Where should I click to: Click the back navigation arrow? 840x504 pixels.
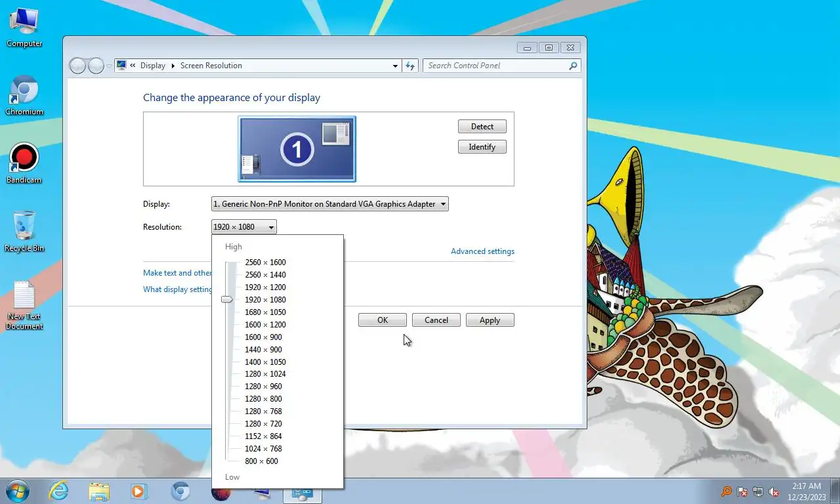77,66
